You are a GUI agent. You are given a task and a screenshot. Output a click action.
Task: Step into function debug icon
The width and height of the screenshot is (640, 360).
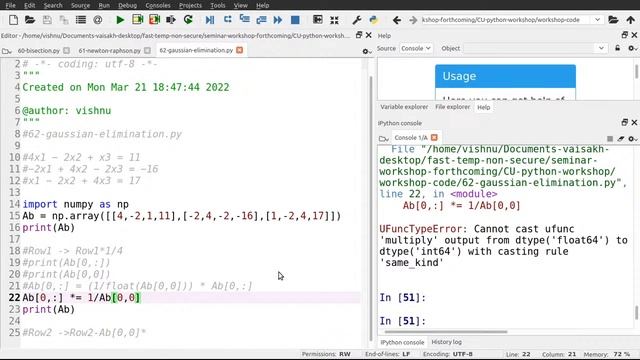pos(244,20)
